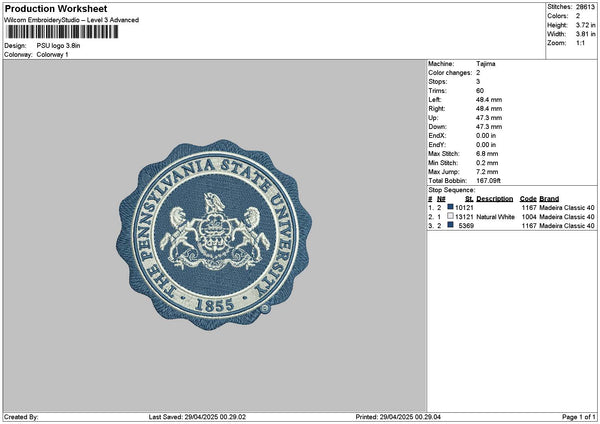600x424 pixels.
Task: Click the Machine value Tajima
Action: point(486,64)
